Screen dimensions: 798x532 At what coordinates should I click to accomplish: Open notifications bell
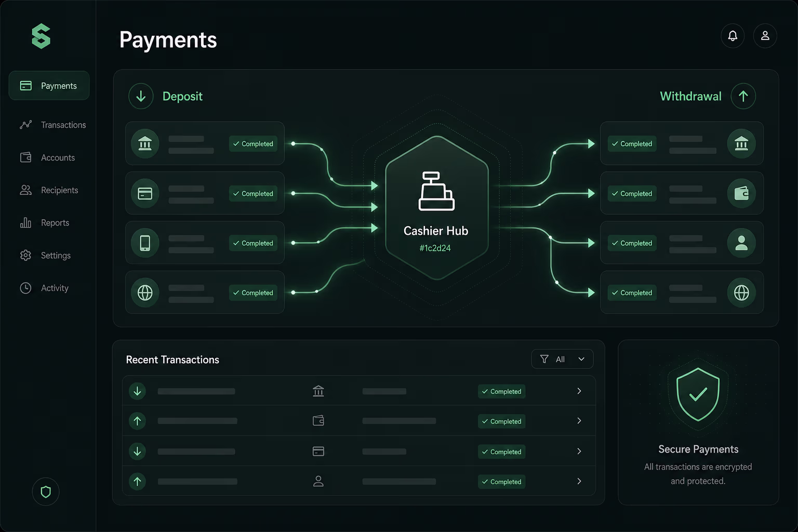tap(733, 36)
